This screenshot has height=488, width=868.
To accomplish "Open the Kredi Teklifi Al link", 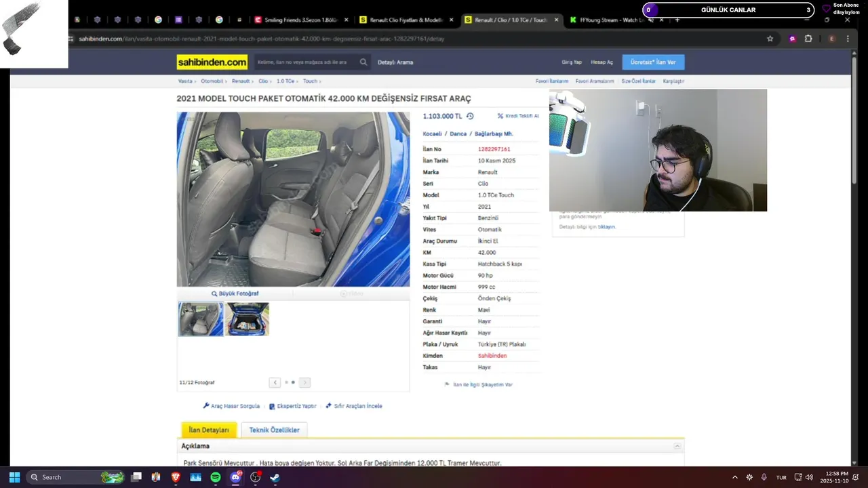I will tap(518, 116).
